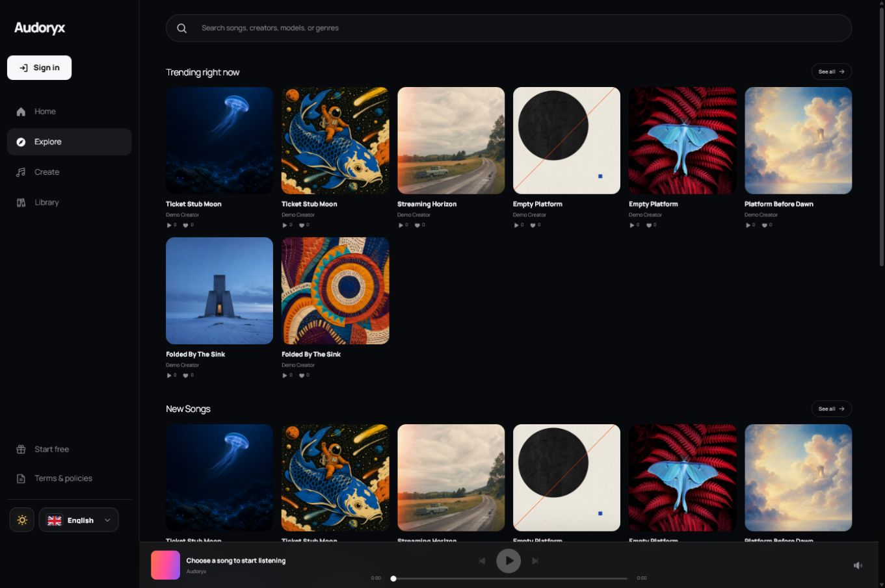Click the Sign in button
This screenshot has width=885, height=588.
click(39, 68)
